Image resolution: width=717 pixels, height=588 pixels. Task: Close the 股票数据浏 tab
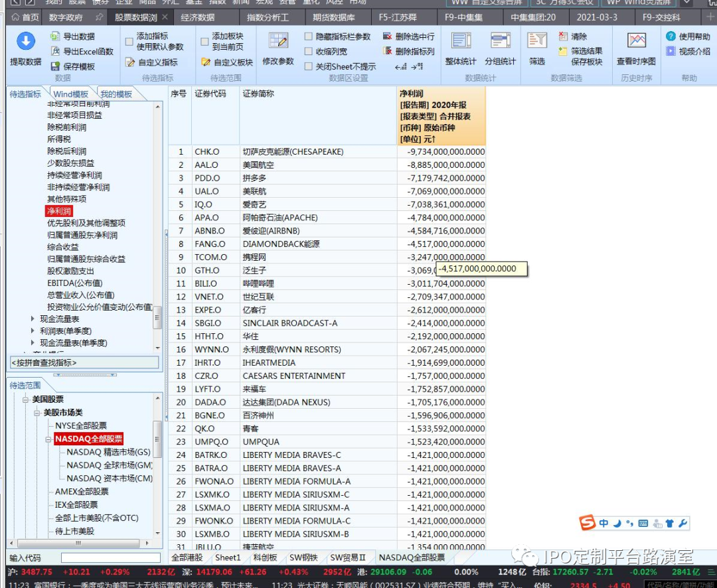[165, 17]
